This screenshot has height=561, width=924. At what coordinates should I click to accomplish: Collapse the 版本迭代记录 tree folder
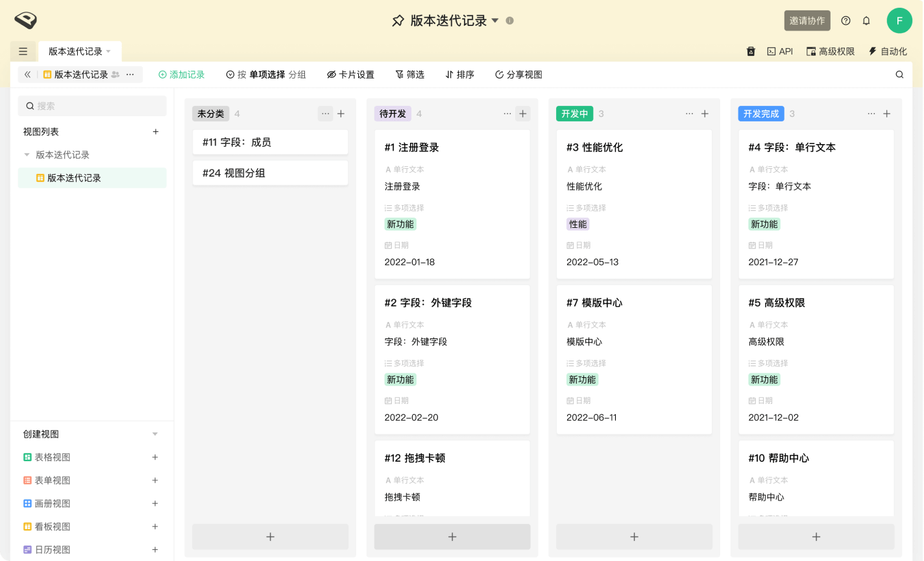tap(27, 155)
